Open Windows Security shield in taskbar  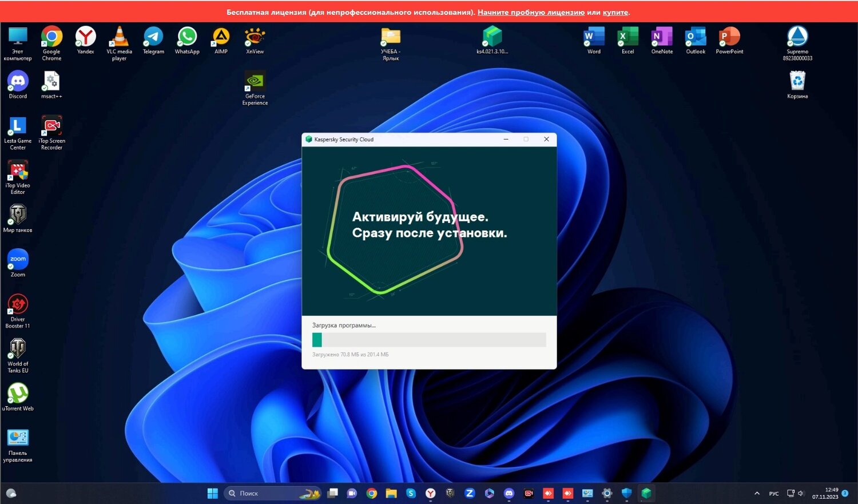point(626,493)
